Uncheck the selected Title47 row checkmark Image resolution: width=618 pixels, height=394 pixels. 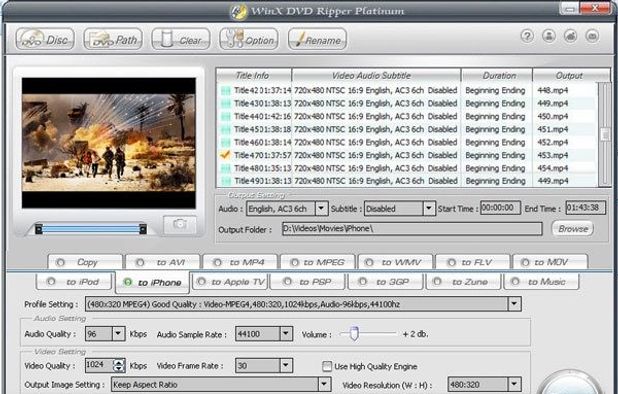tap(225, 155)
